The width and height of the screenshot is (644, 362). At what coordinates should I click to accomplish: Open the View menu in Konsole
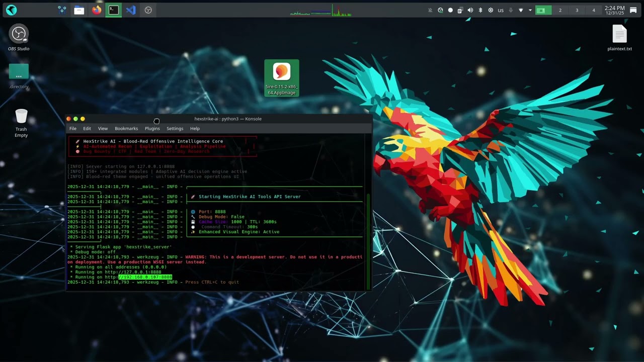click(x=103, y=129)
